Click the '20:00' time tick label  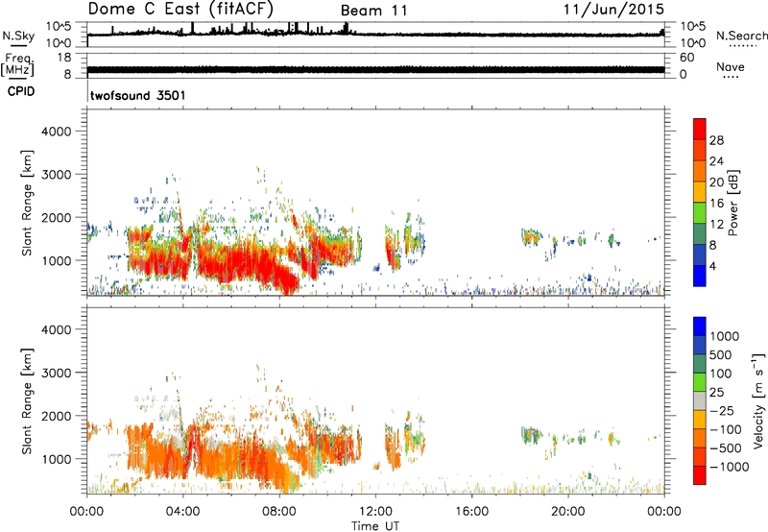tap(568, 512)
